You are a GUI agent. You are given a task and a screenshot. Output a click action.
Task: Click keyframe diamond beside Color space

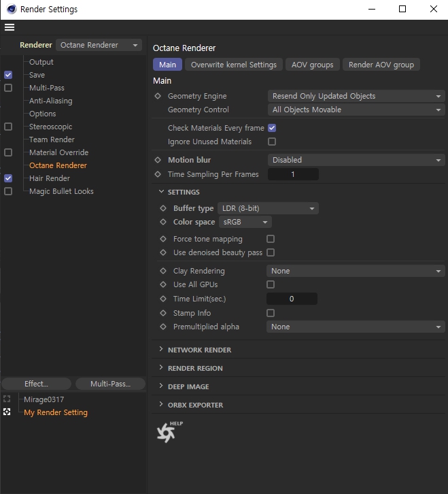pos(163,222)
